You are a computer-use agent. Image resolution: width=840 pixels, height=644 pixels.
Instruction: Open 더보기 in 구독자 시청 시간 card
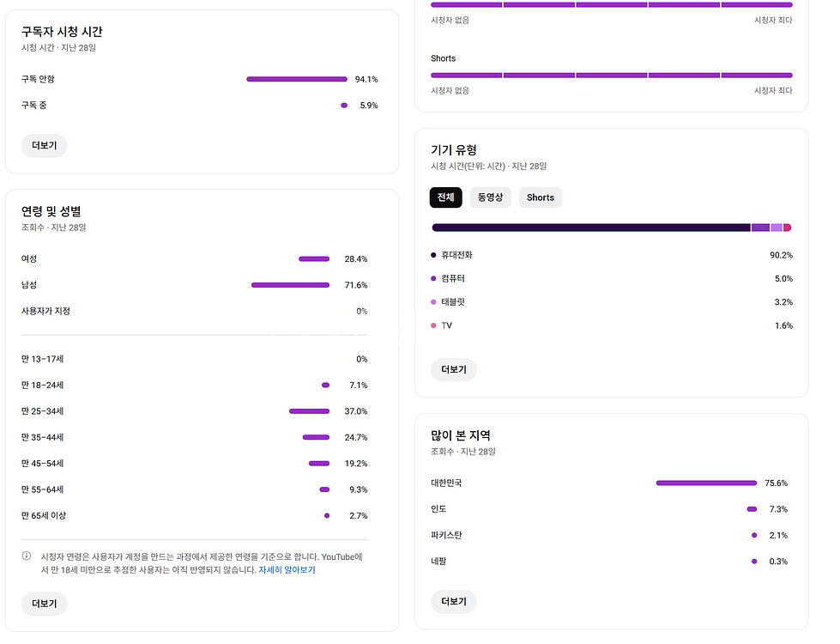tap(45, 145)
